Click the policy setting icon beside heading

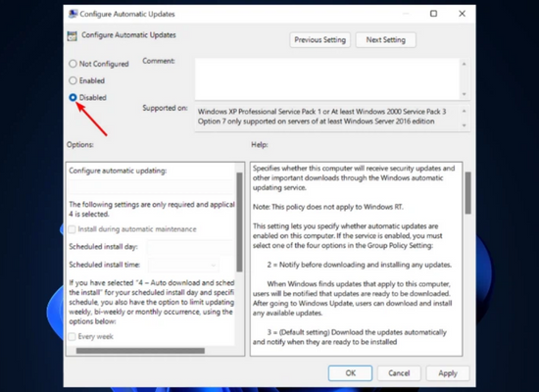point(73,35)
